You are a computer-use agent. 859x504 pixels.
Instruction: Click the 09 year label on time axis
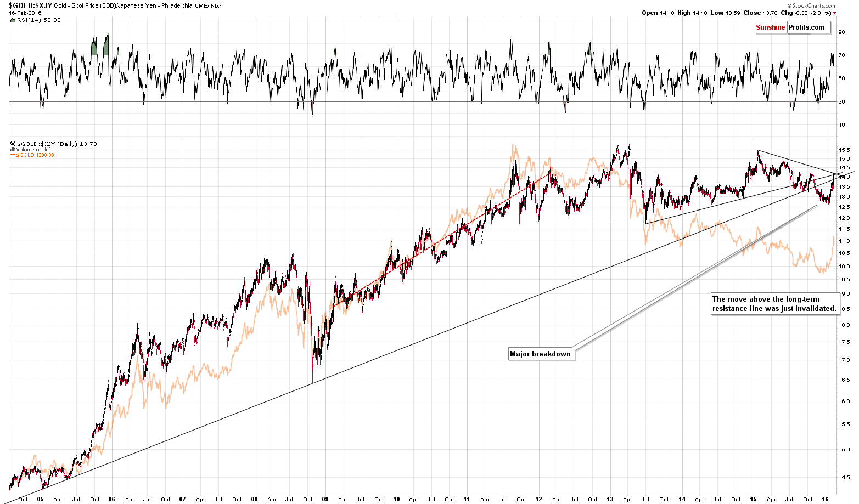coord(325,500)
